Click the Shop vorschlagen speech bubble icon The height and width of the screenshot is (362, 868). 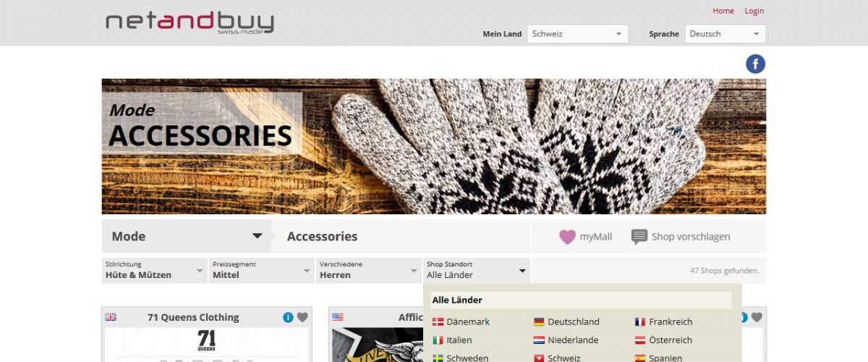pyautogui.click(x=639, y=237)
